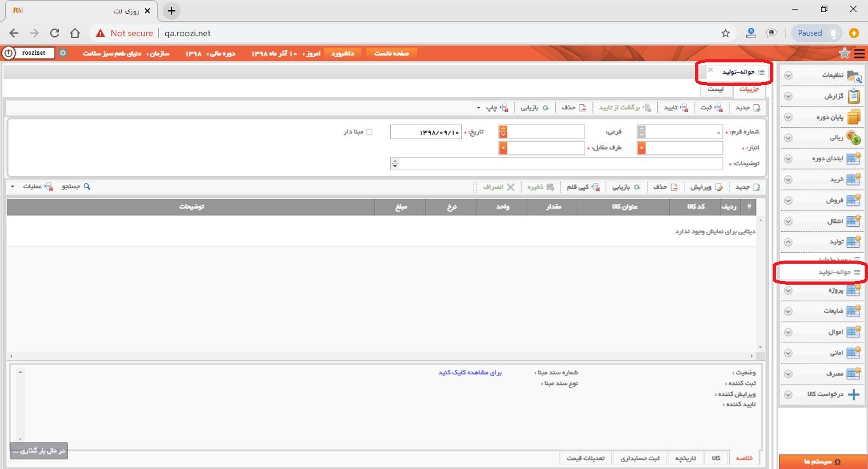Open the طرف مقابل dropdown arrow
868x469 pixels.
point(503,148)
